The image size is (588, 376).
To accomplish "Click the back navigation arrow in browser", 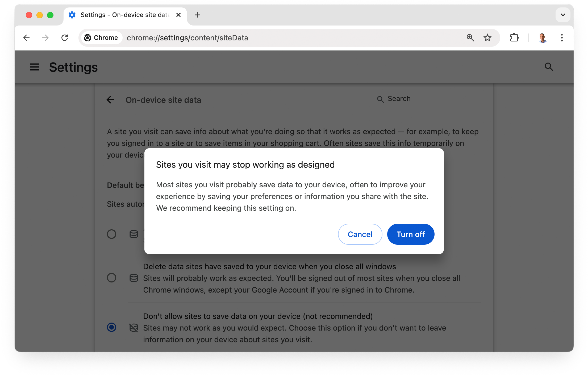I will tap(27, 38).
